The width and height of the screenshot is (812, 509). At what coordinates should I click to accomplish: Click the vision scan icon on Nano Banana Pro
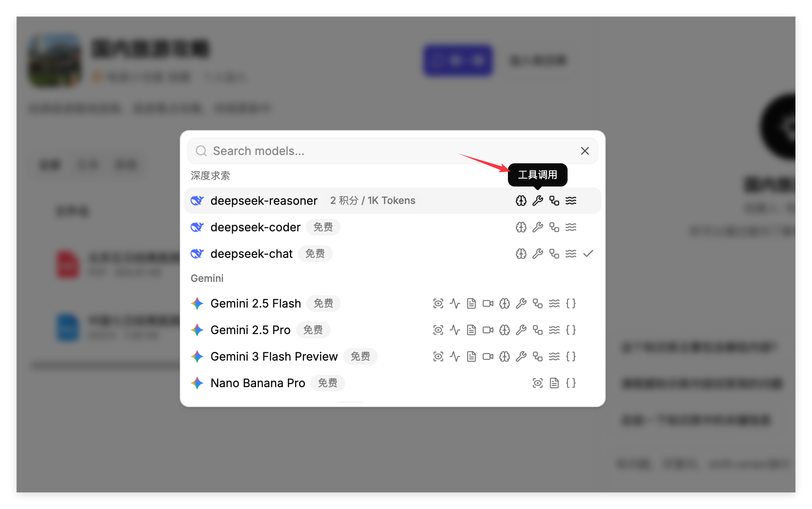click(x=538, y=383)
